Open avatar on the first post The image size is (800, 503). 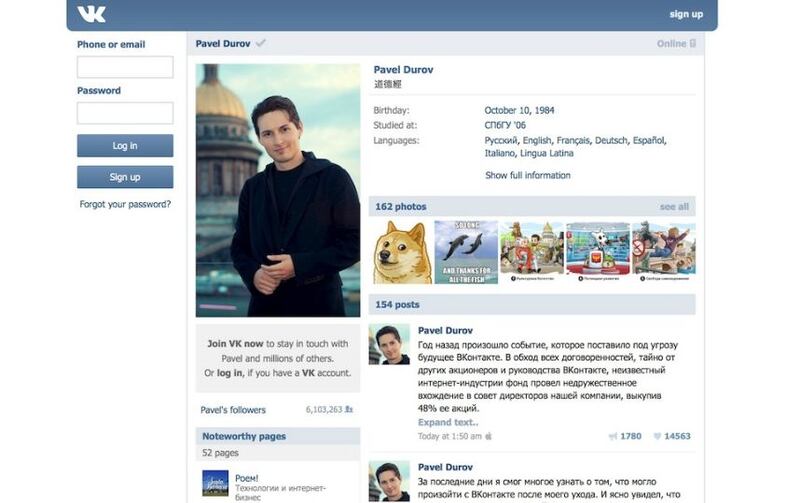pyautogui.click(x=389, y=344)
